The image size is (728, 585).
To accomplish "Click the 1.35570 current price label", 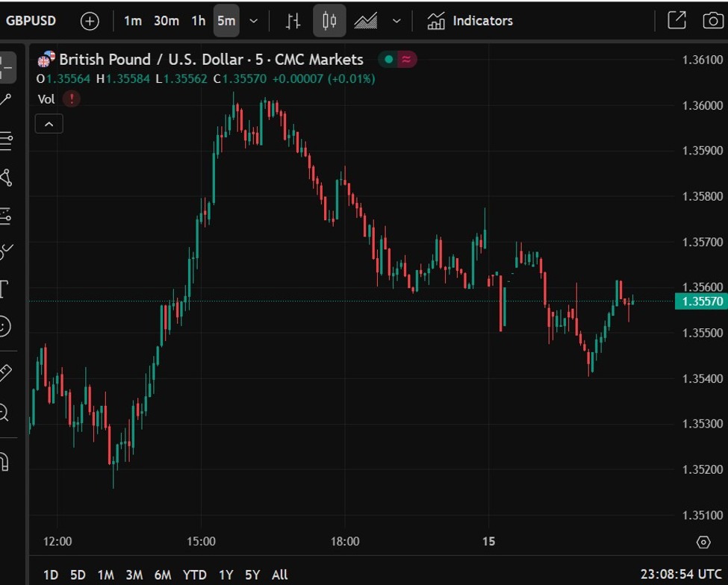I will tap(700, 301).
